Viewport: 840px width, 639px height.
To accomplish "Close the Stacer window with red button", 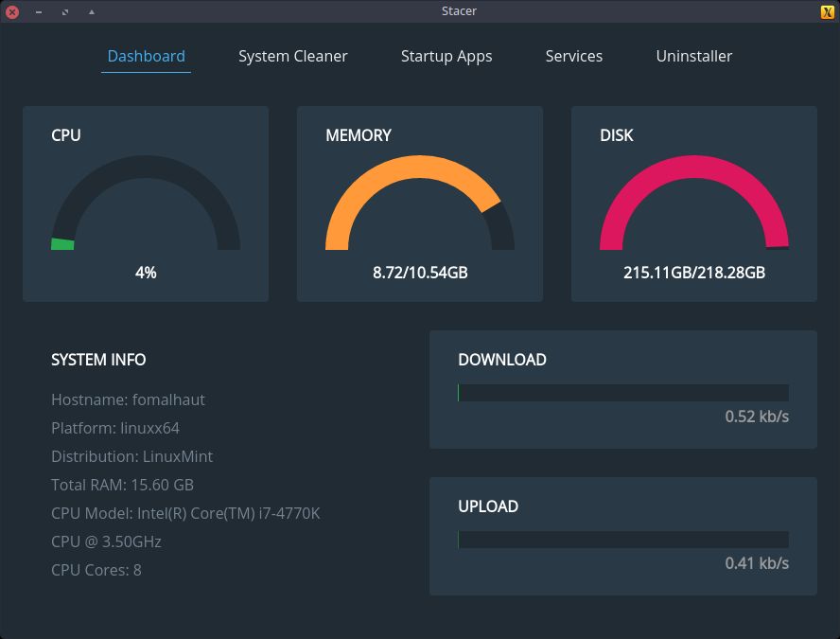I will [11, 11].
